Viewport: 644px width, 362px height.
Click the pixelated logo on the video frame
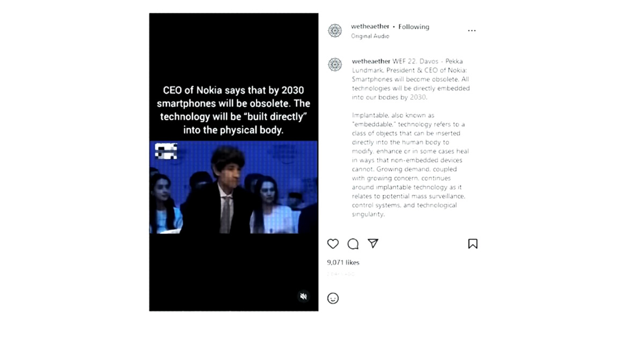(166, 151)
